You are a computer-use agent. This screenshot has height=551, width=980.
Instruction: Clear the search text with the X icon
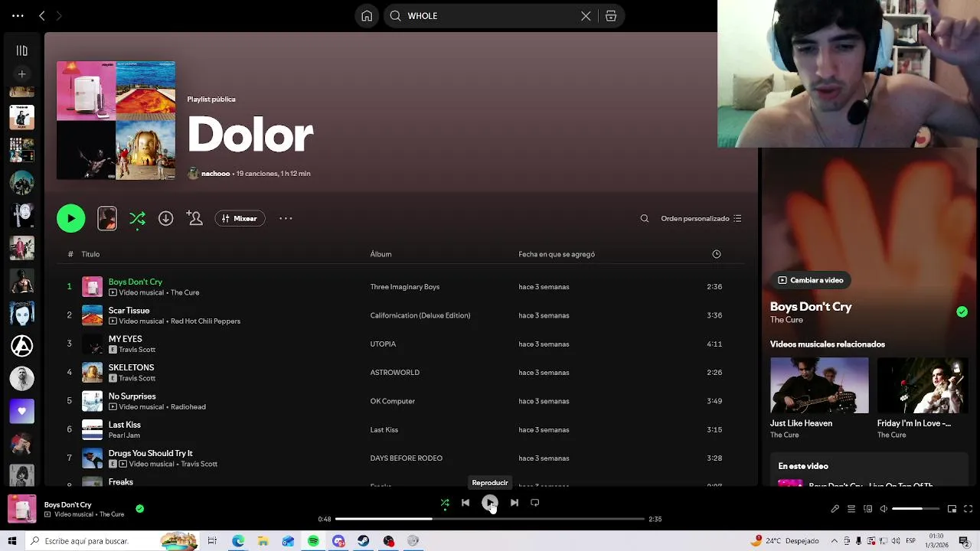pyautogui.click(x=586, y=16)
